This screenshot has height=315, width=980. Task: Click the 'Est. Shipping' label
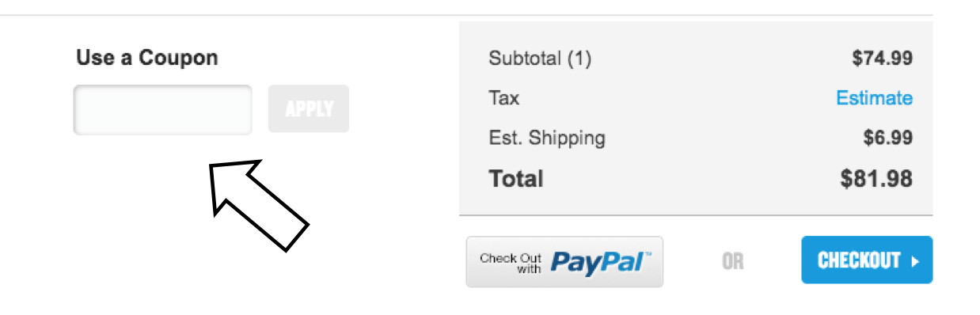click(x=547, y=139)
